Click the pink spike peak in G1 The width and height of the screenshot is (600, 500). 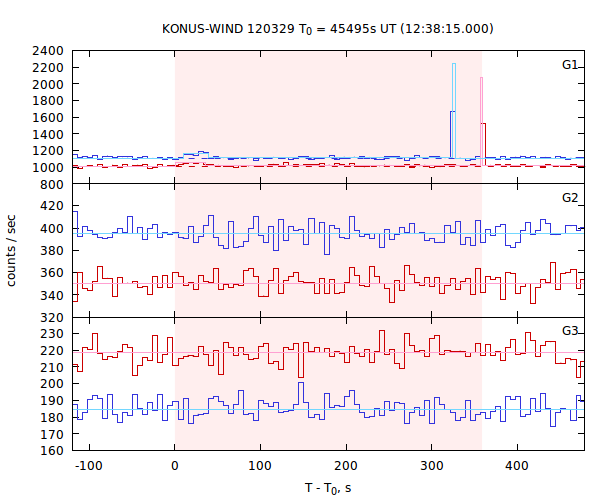pos(481,78)
